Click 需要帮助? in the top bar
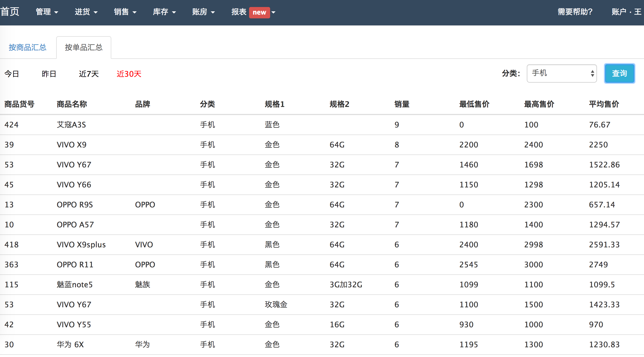This screenshot has width=644, height=357. tap(575, 12)
